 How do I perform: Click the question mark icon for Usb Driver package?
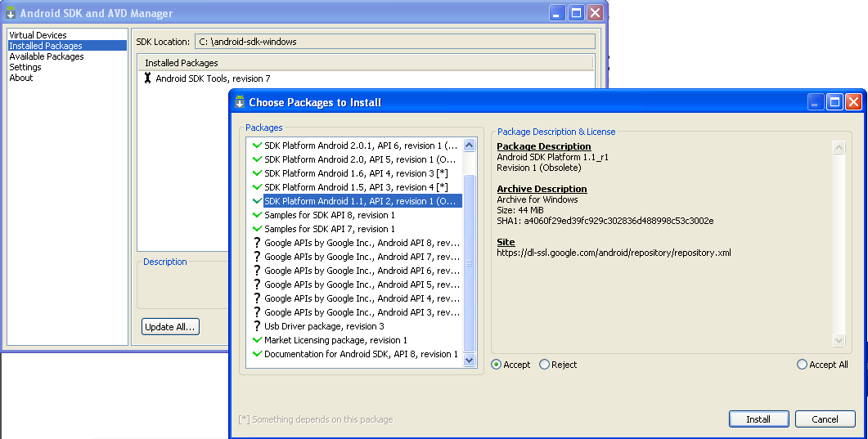tap(257, 325)
